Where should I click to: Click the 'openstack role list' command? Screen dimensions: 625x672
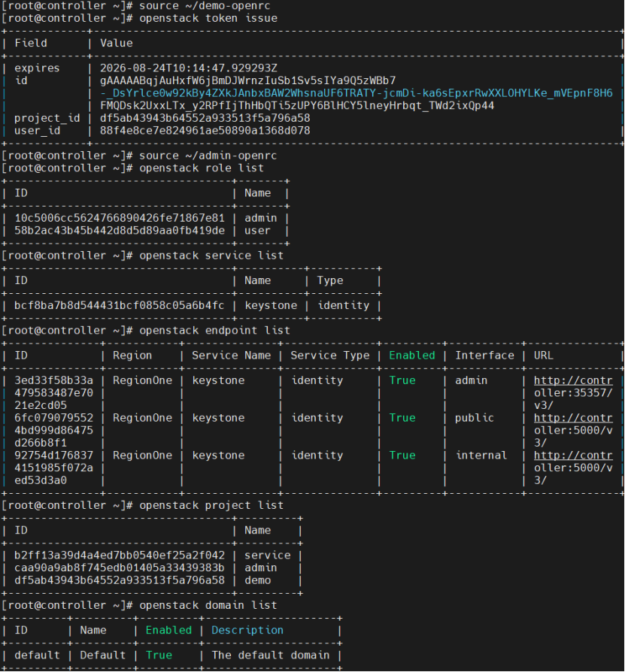tap(202, 168)
